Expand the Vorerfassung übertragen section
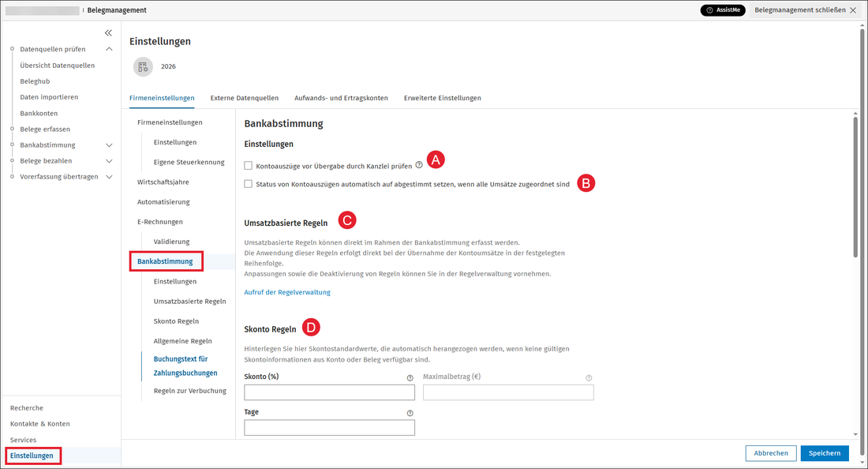 click(109, 177)
